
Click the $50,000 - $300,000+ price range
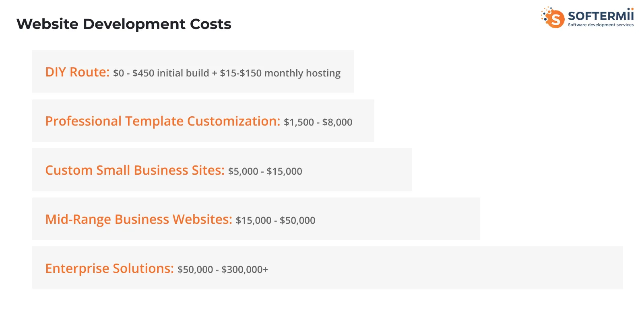[223, 270]
